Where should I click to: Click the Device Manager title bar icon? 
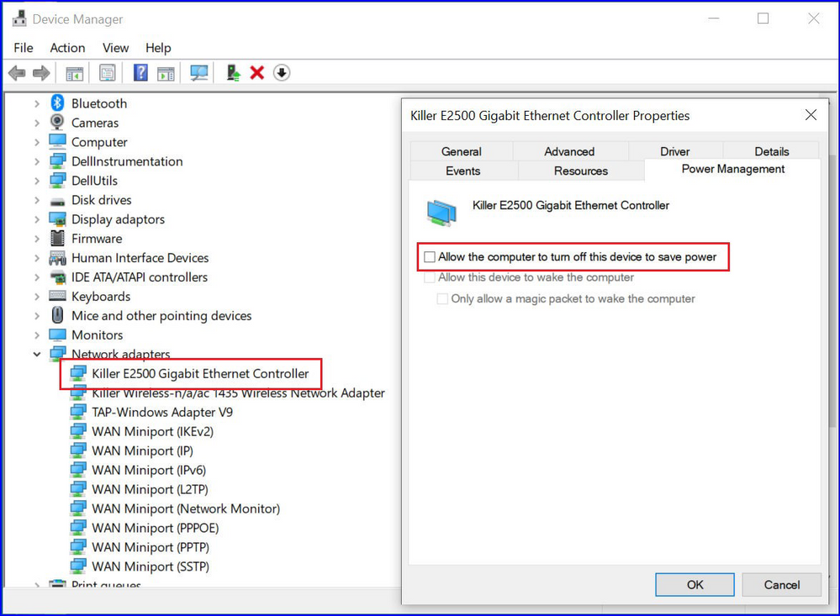click(19, 18)
